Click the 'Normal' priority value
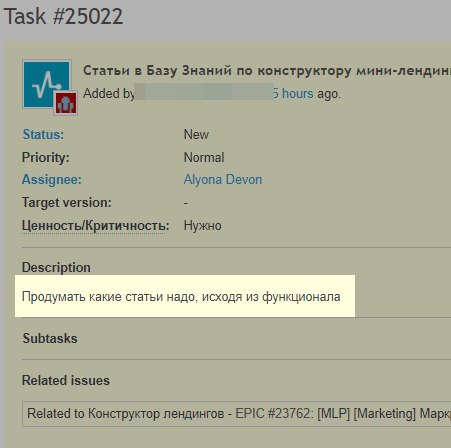Screen dimensions: 451x448 click(x=204, y=157)
